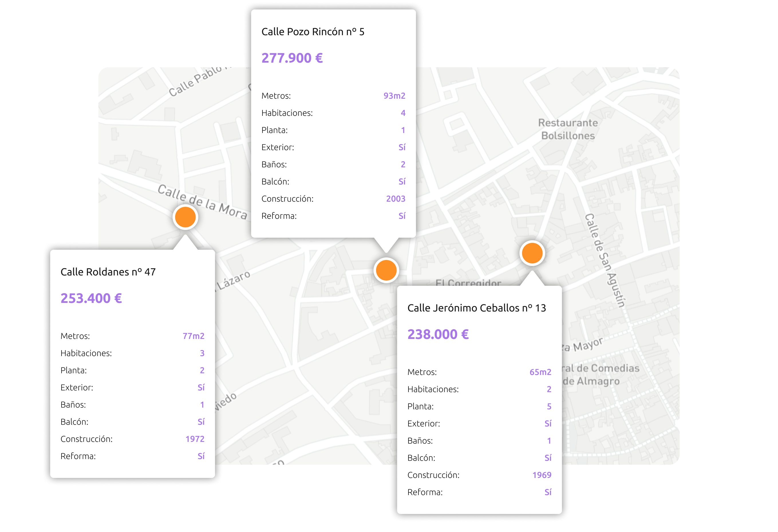
Task: Click the 238.000 € price
Action: (x=438, y=334)
